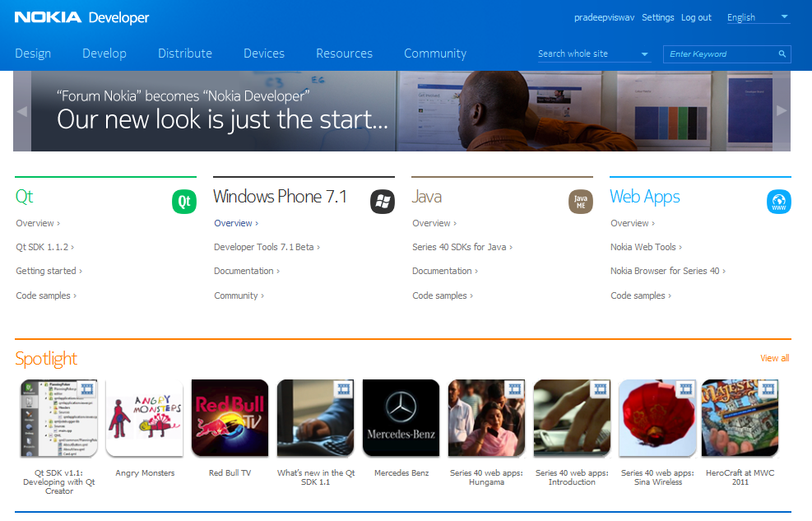Click the Mercedes Benz caption
This screenshot has height=521, width=812.
click(x=401, y=472)
